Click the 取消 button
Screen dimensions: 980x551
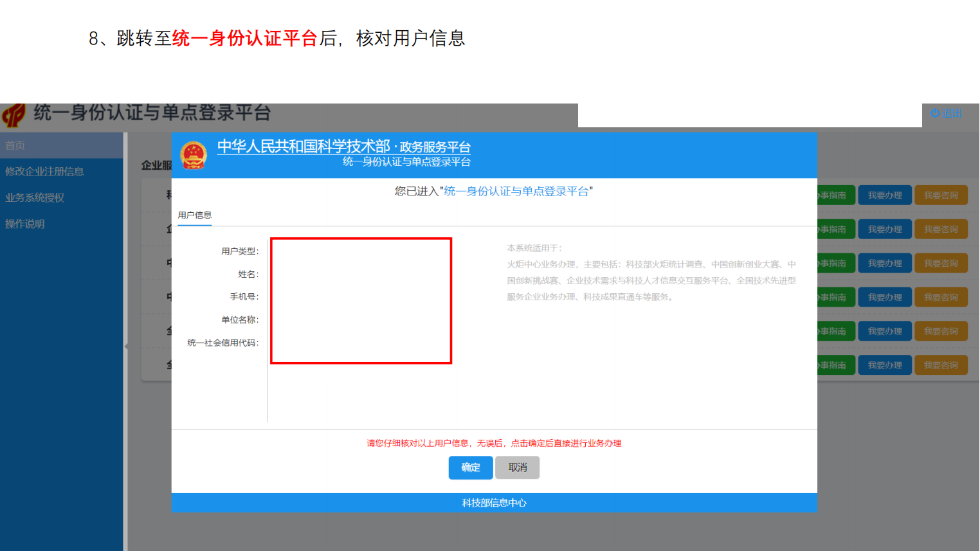pyautogui.click(x=518, y=467)
